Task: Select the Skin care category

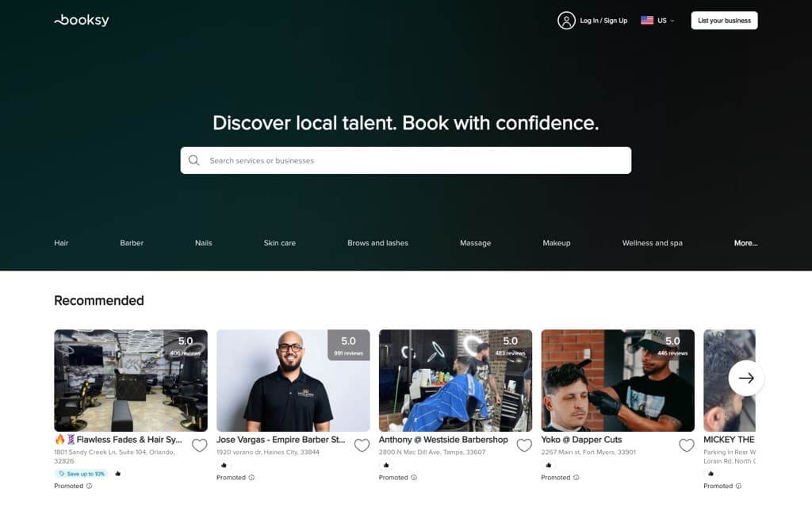Action: [280, 243]
